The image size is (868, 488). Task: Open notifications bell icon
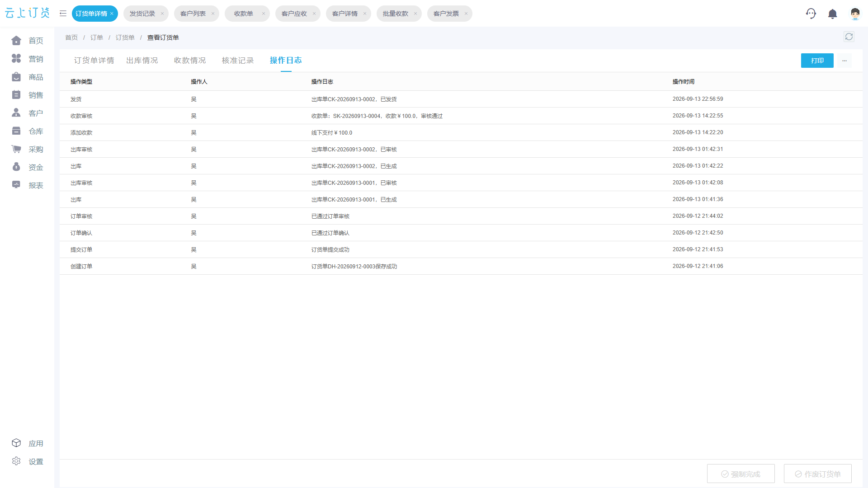point(833,14)
